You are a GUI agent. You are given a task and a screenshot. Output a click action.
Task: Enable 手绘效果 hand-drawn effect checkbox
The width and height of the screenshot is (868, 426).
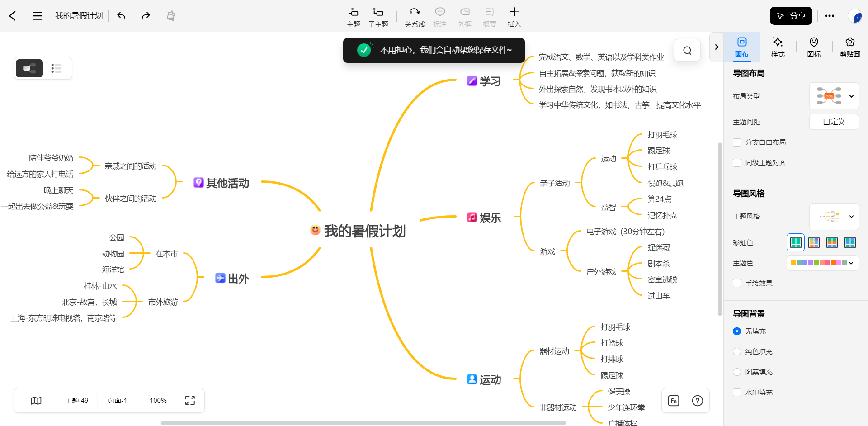[x=737, y=284]
